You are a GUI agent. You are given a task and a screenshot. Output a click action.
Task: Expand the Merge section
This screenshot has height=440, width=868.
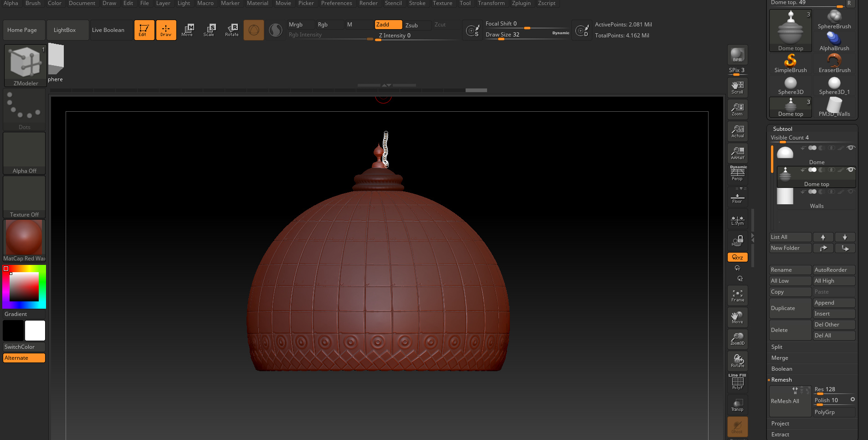point(779,358)
